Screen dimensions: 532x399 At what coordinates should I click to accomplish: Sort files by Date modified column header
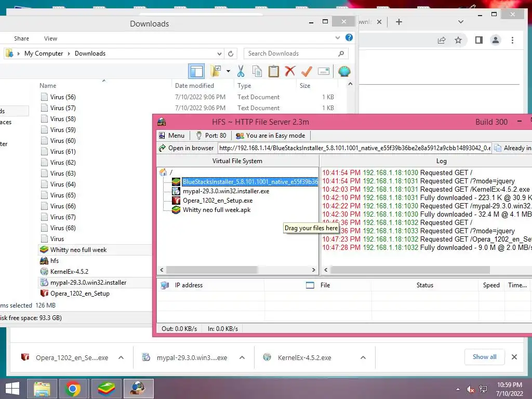pos(194,86)
